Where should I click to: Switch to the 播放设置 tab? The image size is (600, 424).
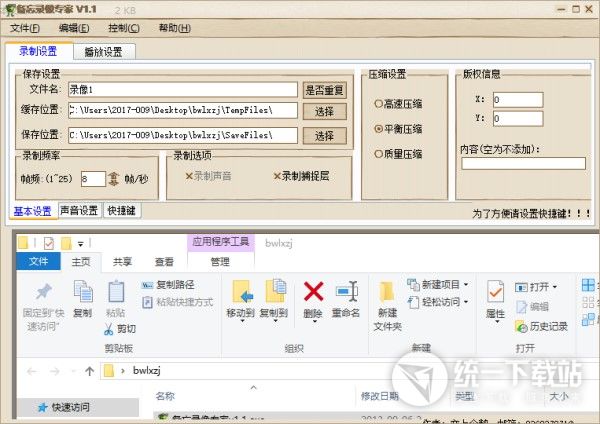pos(103,52)
